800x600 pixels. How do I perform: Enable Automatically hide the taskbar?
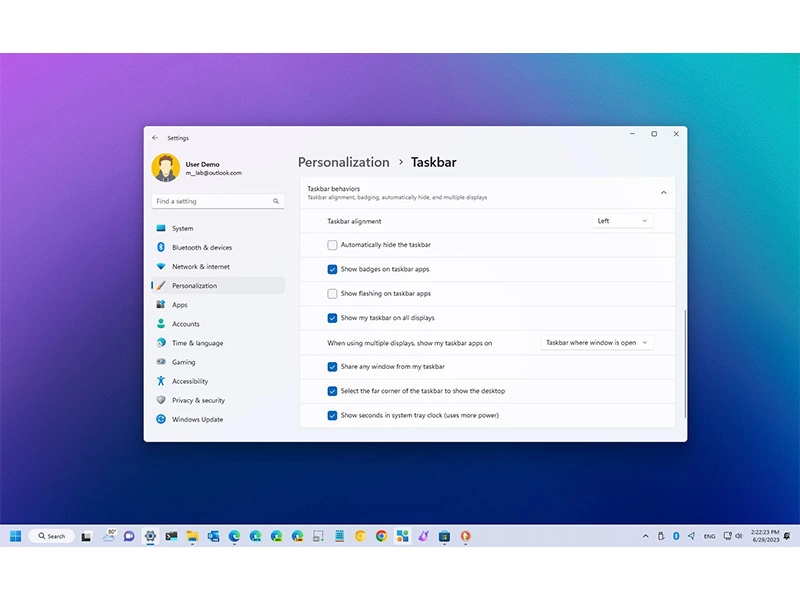pos(332,245)
